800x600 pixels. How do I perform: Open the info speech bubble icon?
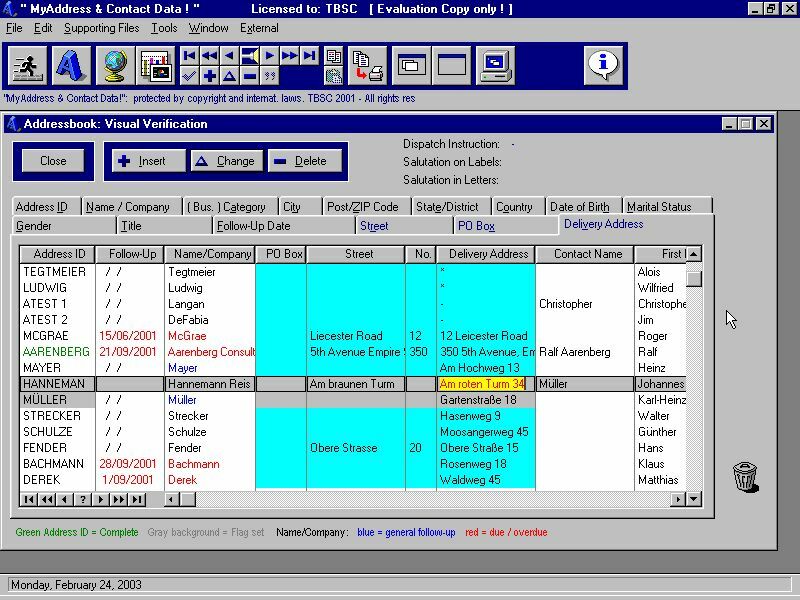click(604, 65)
